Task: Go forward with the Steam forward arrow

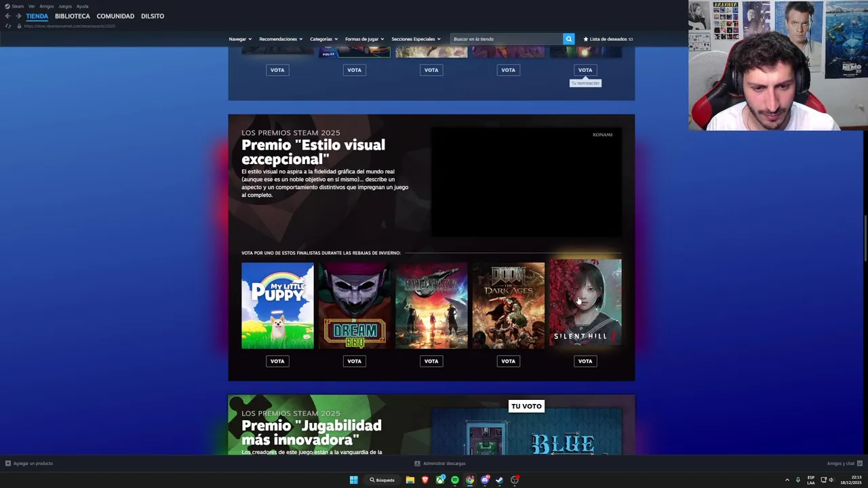Action: point(18,16)
